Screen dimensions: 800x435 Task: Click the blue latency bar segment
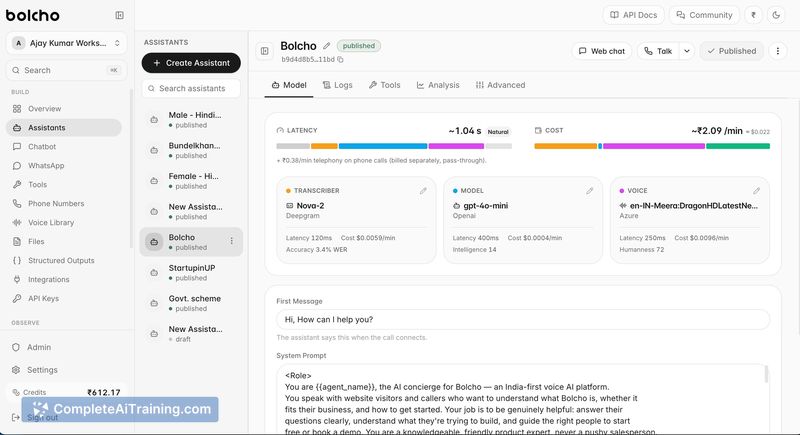(383, 146)
